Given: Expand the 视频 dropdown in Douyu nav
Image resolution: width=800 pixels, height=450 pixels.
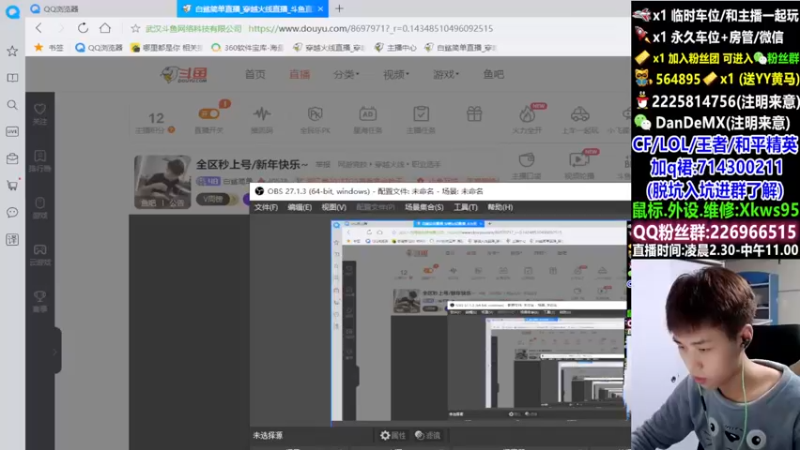Looking at the screenshot, I should pos(396,74).
